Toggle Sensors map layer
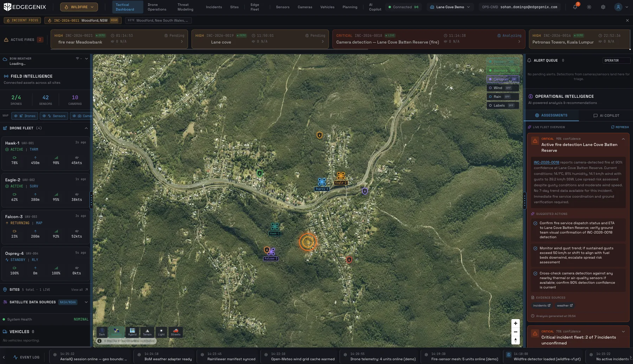 pos(503,70)
